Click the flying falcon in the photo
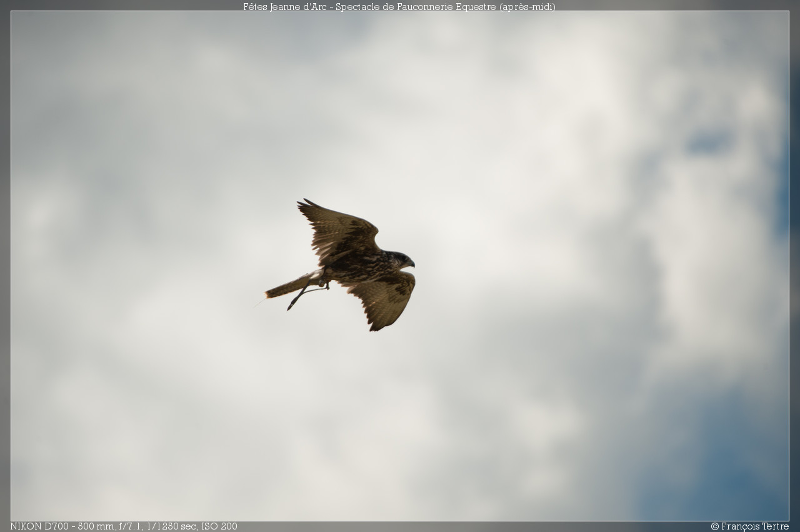 point(339,265)
